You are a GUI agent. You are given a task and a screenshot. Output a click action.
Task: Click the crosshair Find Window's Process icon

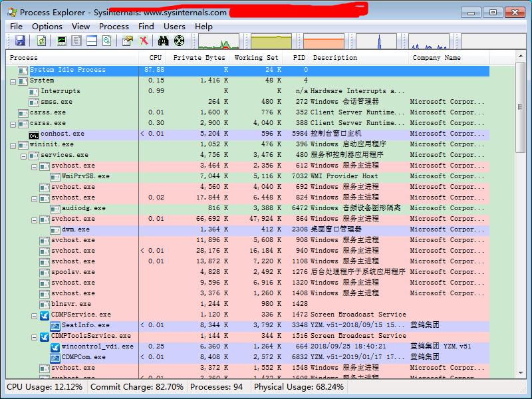[x=179, y=41]
